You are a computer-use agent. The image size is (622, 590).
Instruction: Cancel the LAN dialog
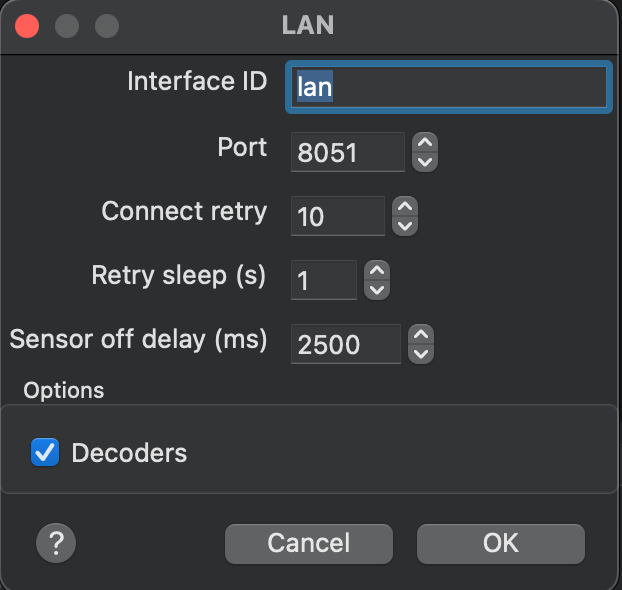point(309,544)
